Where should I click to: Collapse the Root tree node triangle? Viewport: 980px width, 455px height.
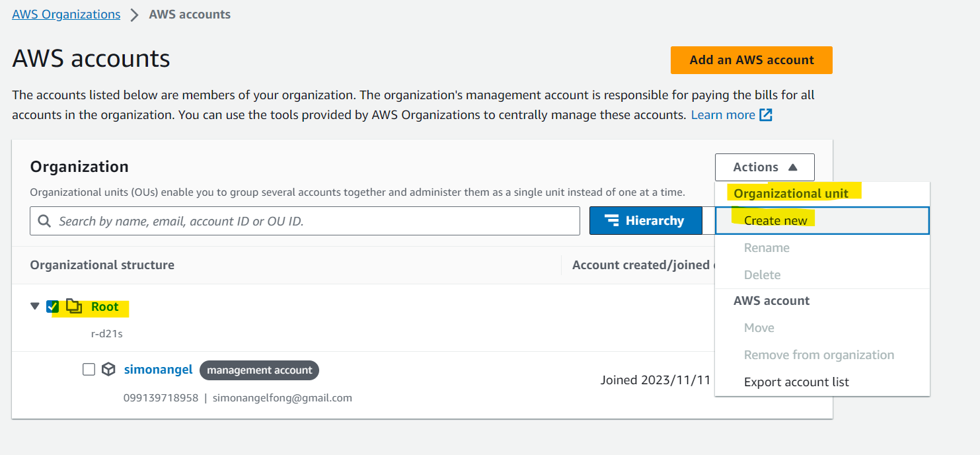coord(35,306)
